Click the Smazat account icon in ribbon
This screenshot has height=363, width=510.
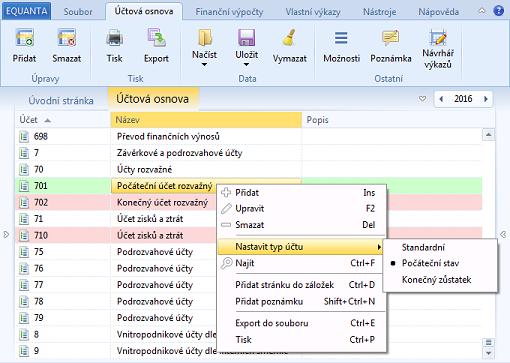67,38
